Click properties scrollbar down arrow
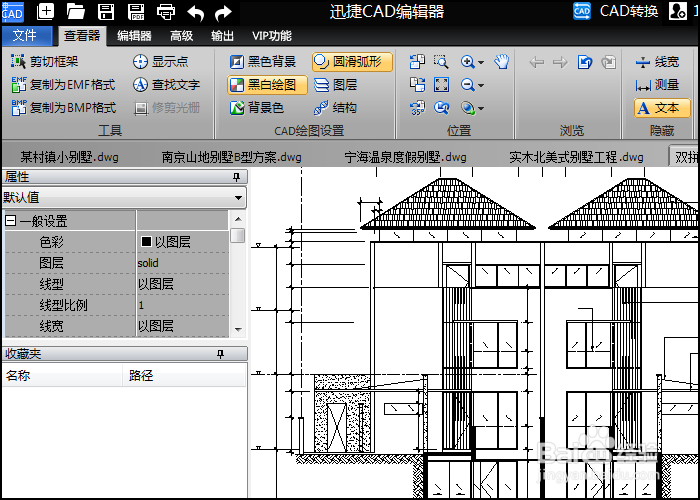The width and height of the screenshot is (700, 500). pos(238,330)
